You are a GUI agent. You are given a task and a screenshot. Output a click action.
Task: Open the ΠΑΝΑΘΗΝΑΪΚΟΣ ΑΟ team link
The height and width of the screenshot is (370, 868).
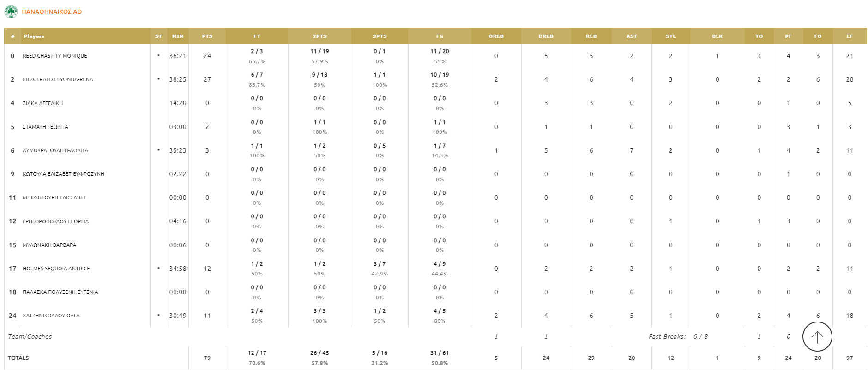pyautogui.click(x=52, y=12)
